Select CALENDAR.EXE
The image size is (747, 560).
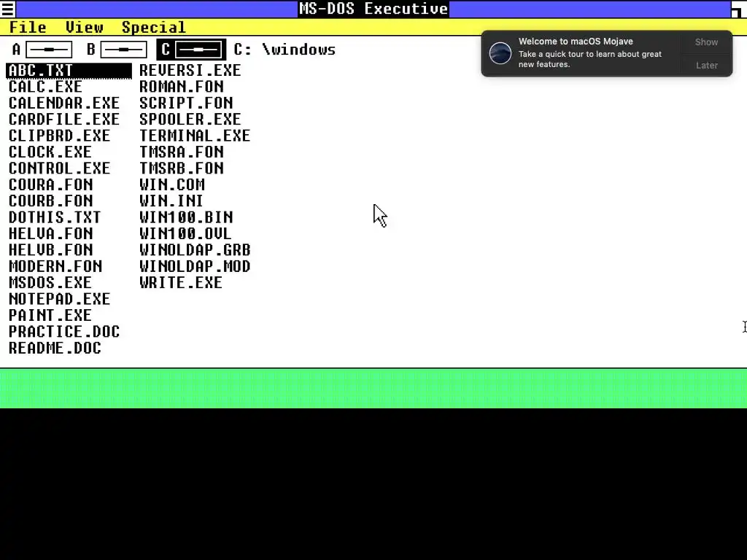pos(64,103)
